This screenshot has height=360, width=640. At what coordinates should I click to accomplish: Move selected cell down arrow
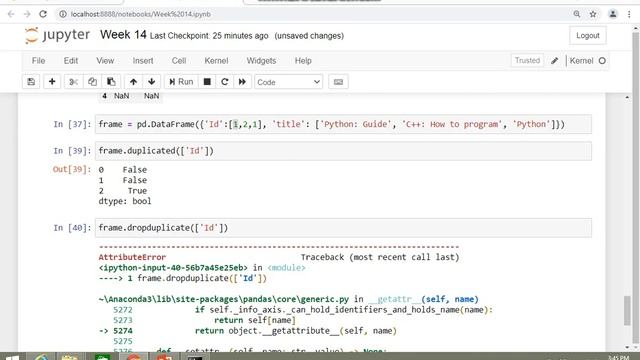point(151,82)
